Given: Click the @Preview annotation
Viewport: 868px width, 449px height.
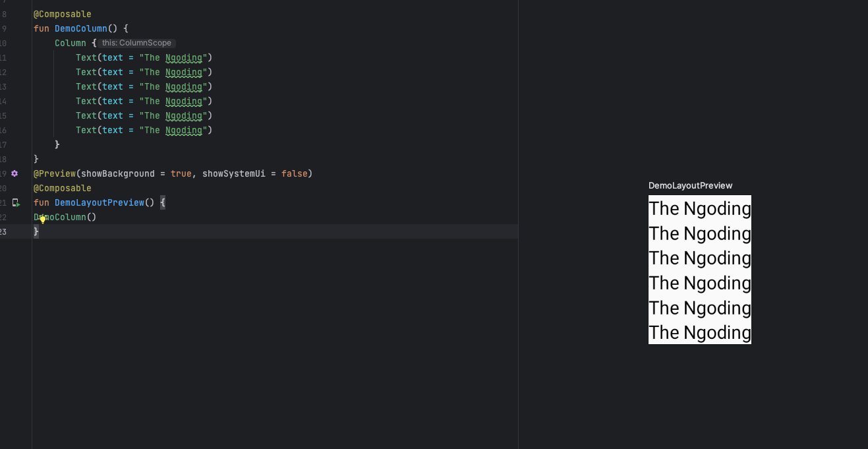Looking at the screenshot, I should coord(55,173).
